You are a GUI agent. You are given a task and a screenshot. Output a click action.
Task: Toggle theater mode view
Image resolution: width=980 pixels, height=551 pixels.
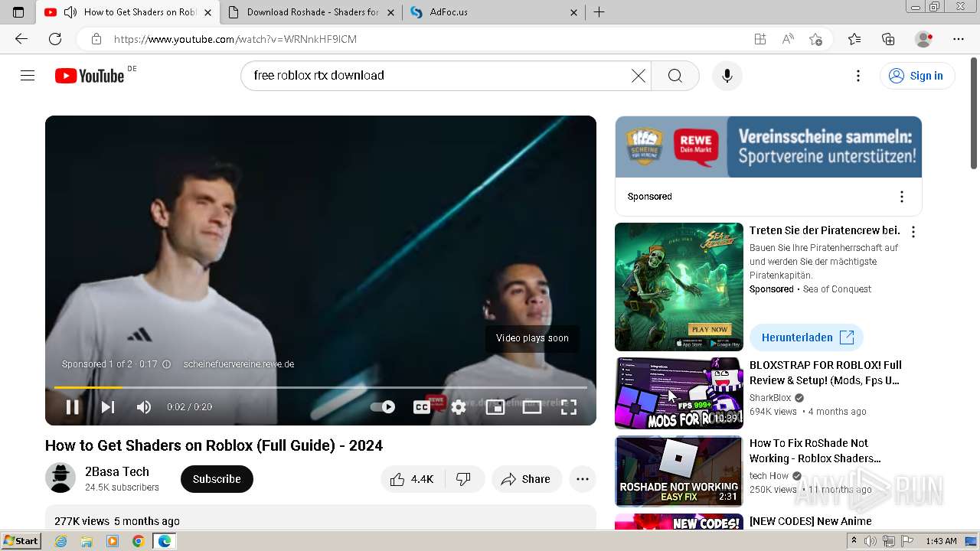tap(532, 407)
